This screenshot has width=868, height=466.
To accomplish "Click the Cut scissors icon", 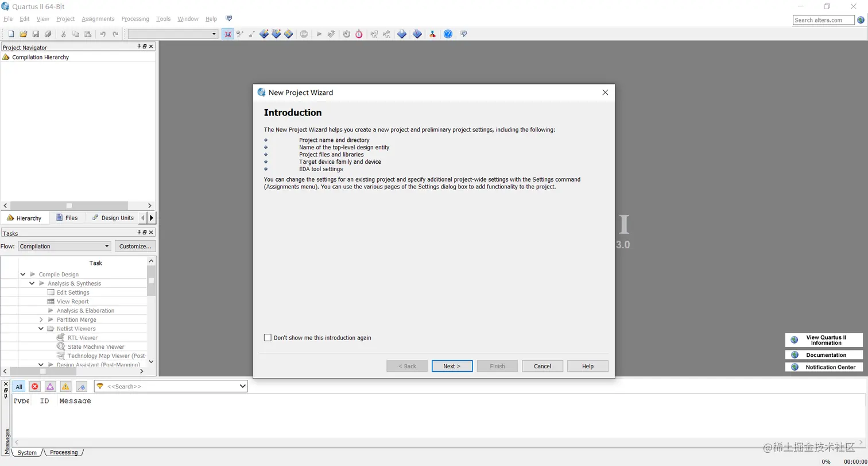I will pos(64,34).
